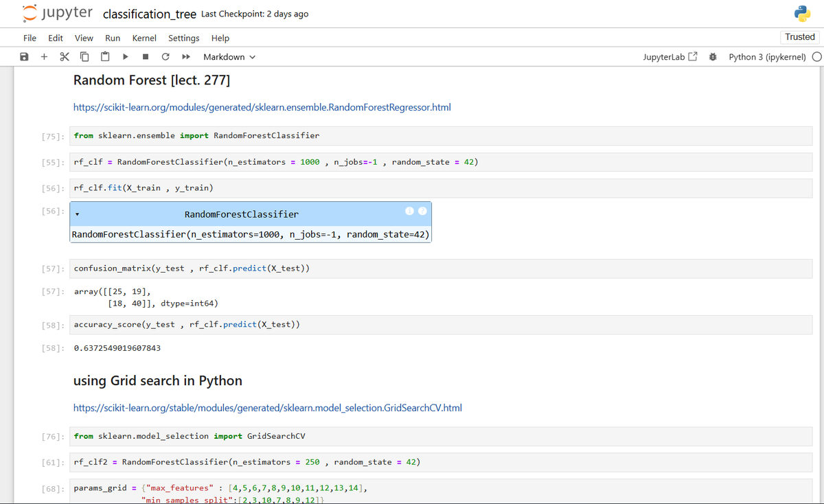The height and width of the screenshot is (504, 824).
Task: Collapse the RandomForestClassifier estimator diagram
Action: pyautogui.click(x=78, y=215)
